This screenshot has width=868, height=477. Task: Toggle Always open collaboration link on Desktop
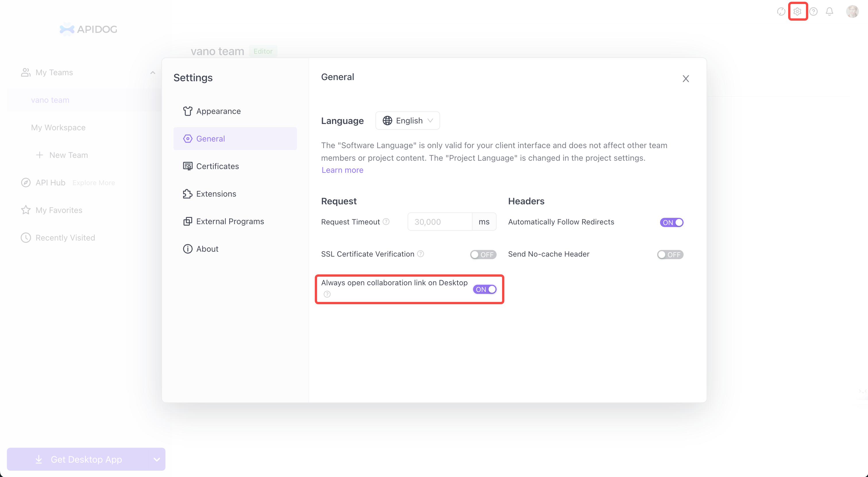[x=485, y=290]
